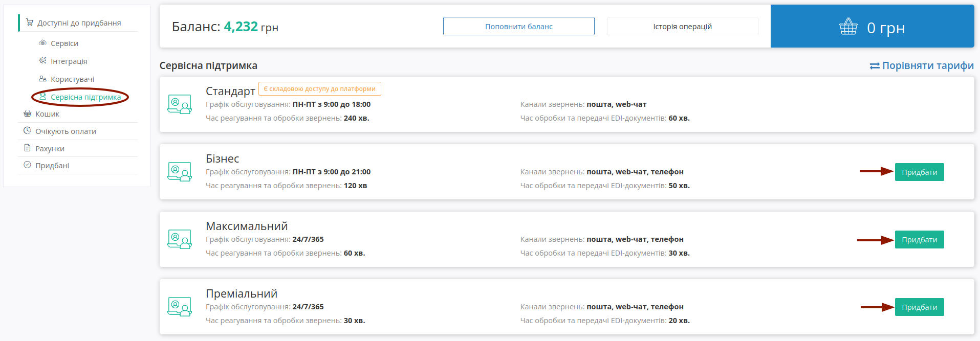This screenshot has width=980, height=341.
Task: Open Доступні до придбання section
Action: pos(79,23)
